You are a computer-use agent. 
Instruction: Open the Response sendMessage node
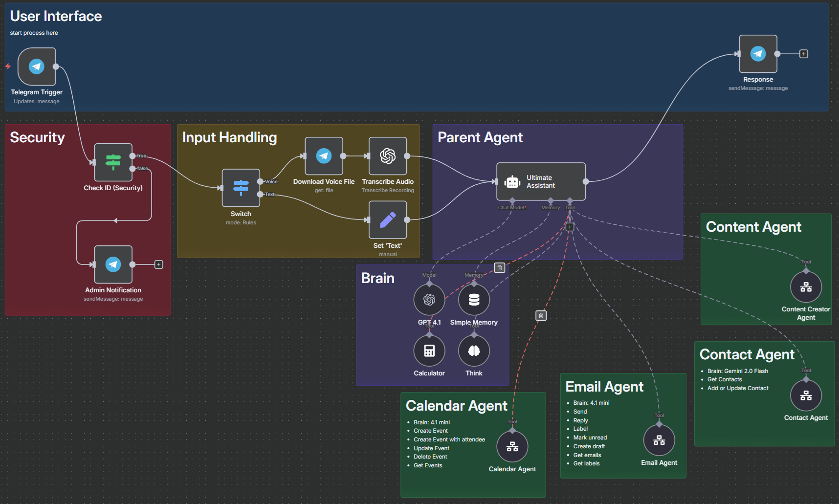click(x=758, y=54)
